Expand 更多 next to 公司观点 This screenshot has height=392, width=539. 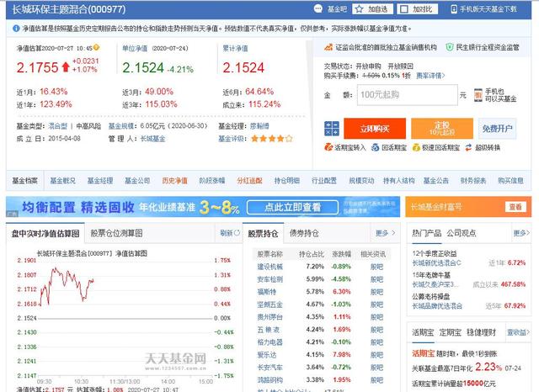coord(521,233)
